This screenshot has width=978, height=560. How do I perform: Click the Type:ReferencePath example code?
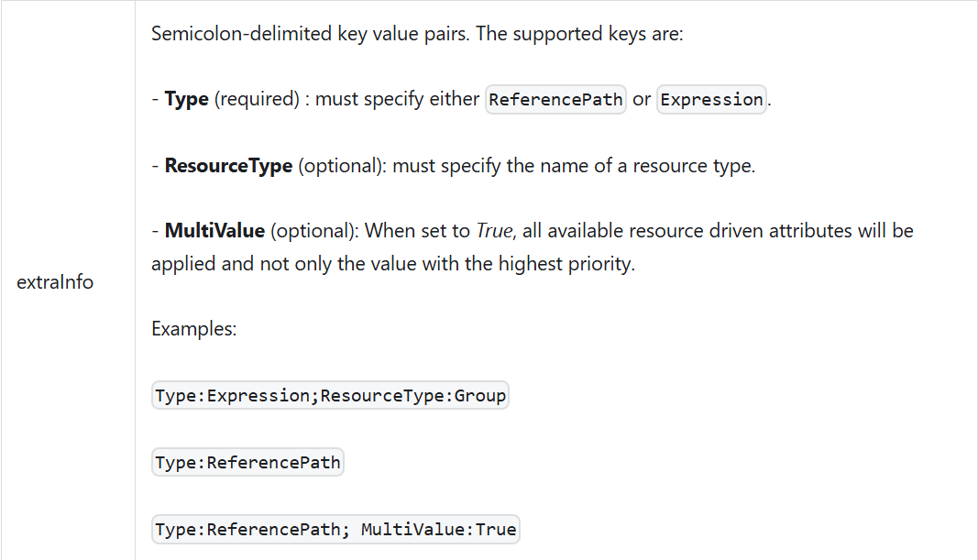[247, 462]
